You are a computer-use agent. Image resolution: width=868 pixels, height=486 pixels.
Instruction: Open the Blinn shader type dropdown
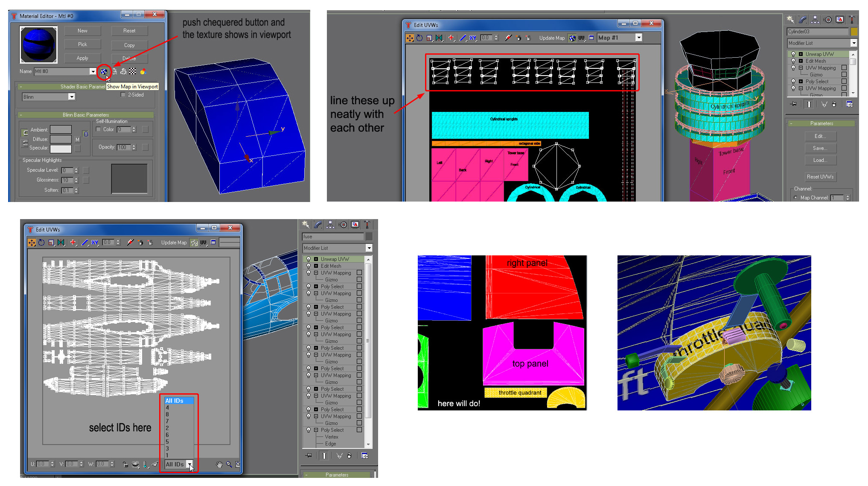pyautogui.click(x=72, y=97)
